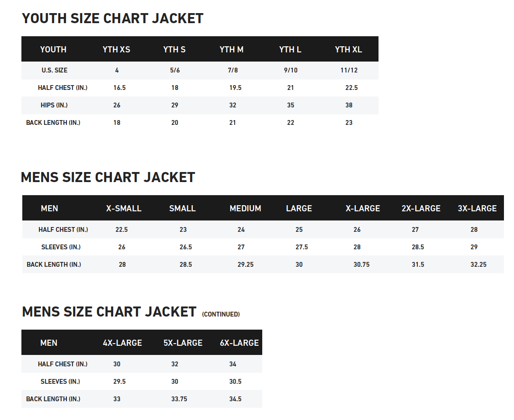
Task: Click sleeves value 27.5 under LARGE
Action: tap(302, 247)
